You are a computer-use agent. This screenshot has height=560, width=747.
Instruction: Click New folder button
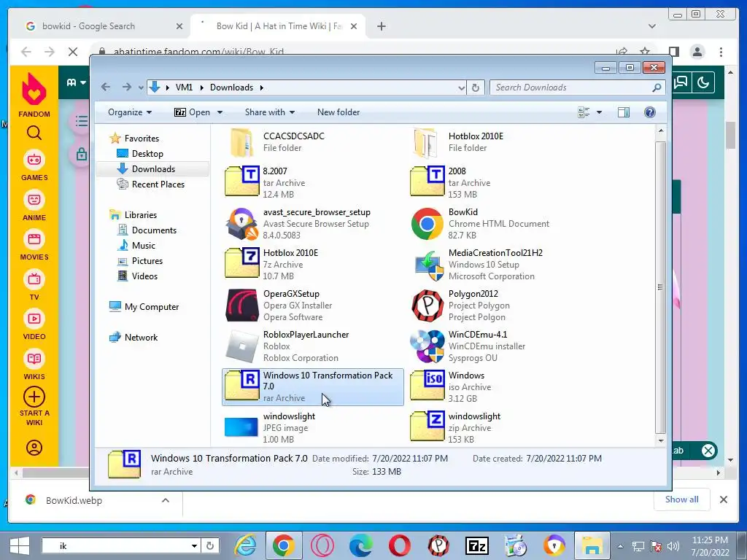click(x=338, y=112)
